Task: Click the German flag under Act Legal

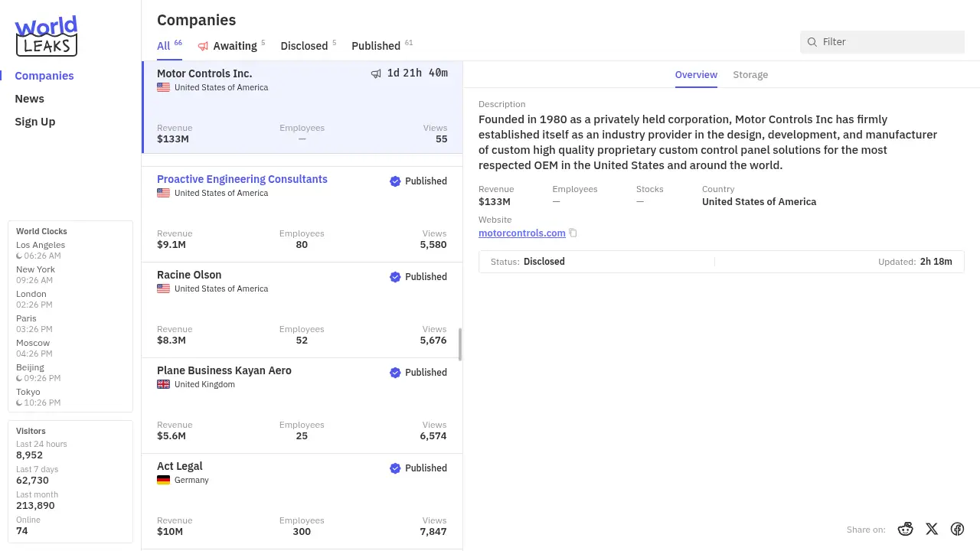Action: (x=163, y=480)
